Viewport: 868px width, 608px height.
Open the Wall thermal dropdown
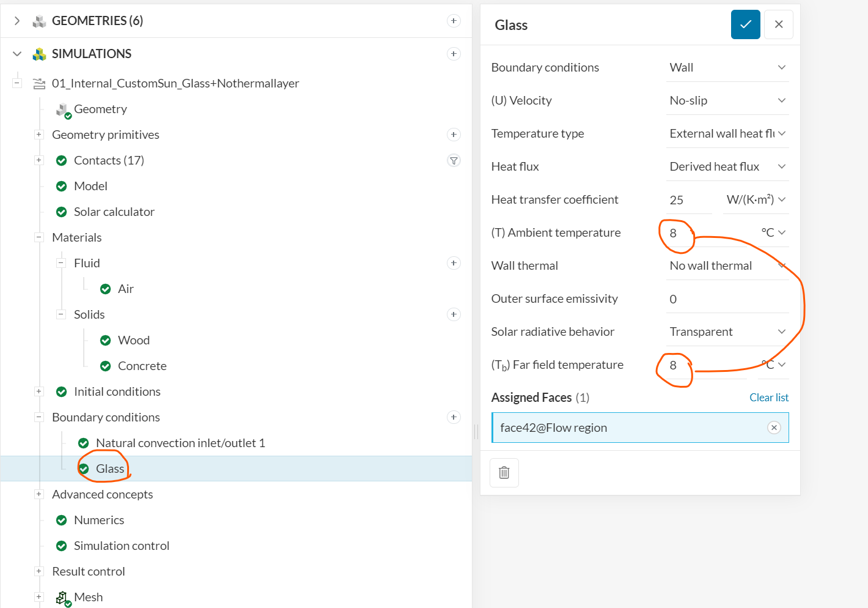[727, 265]
